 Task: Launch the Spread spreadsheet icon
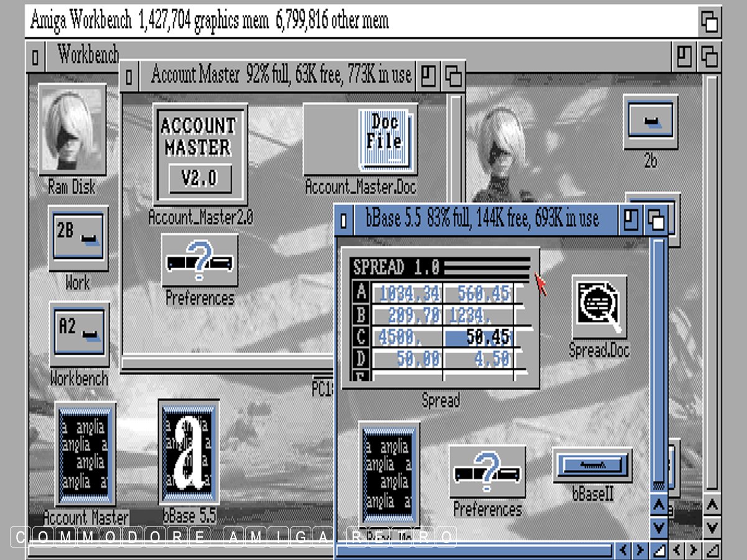(x=441, y=317)
